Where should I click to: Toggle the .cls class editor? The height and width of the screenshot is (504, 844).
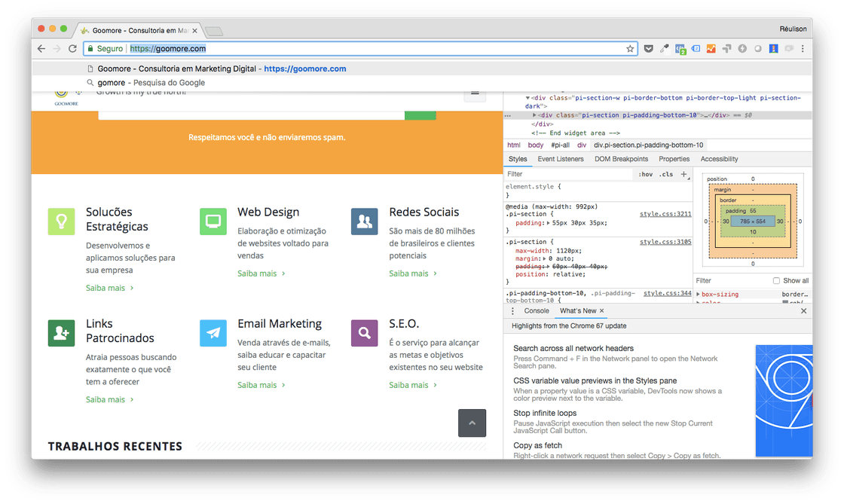(666, 174)
